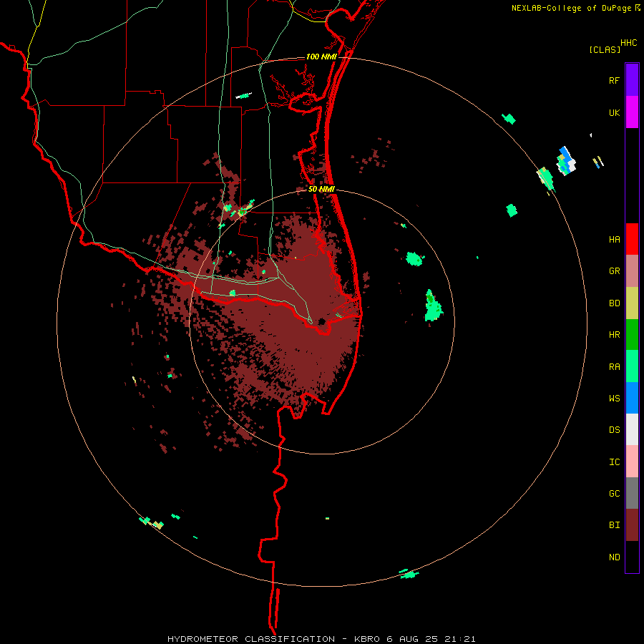644x644 pixels.
Task: Click the 50 NMI range ring label
Action: tap(321, 189)
